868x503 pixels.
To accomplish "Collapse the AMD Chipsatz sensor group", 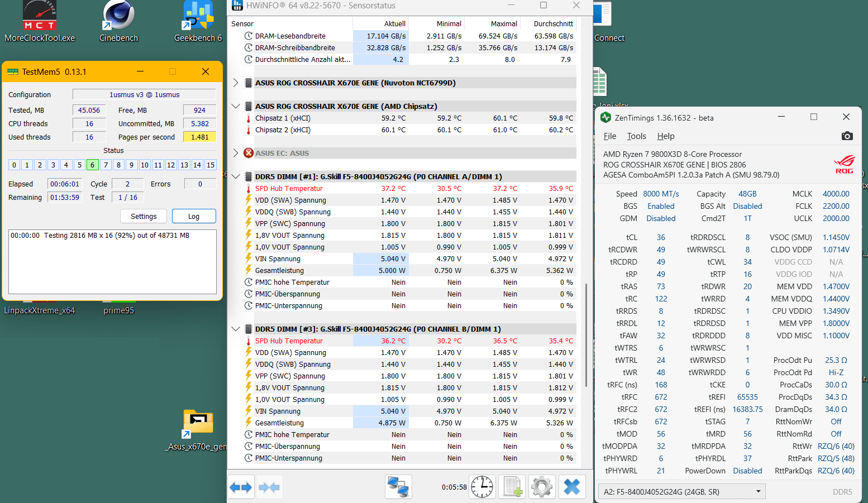I will [236, 106].
